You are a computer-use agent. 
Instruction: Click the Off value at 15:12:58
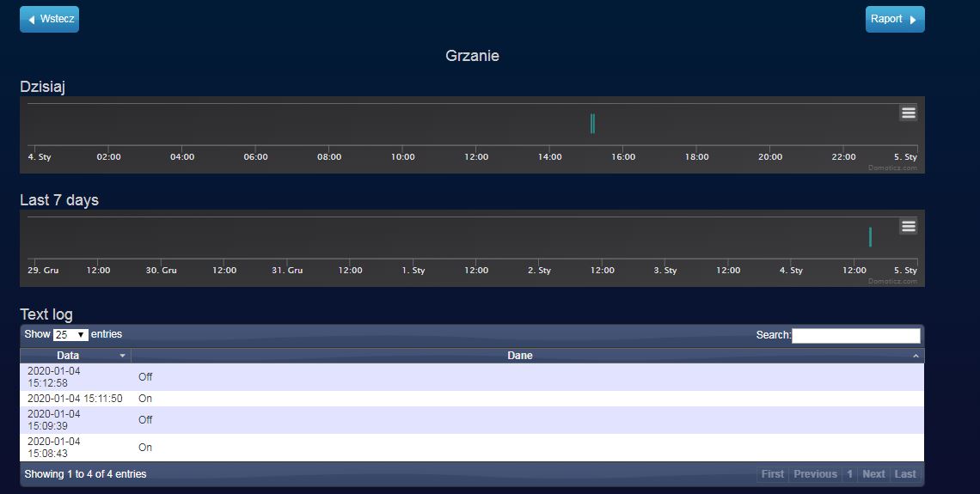tap(145, 377)
